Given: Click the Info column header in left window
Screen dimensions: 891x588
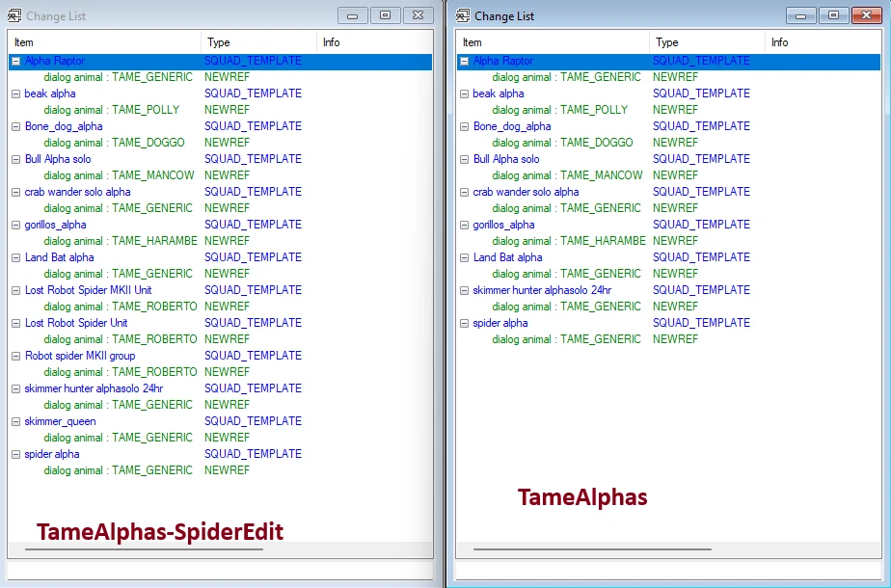Looking at the screenshot, I should (372, 42).
